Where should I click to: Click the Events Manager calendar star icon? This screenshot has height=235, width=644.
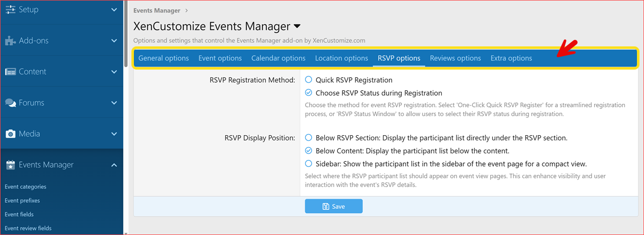point(10,165)
